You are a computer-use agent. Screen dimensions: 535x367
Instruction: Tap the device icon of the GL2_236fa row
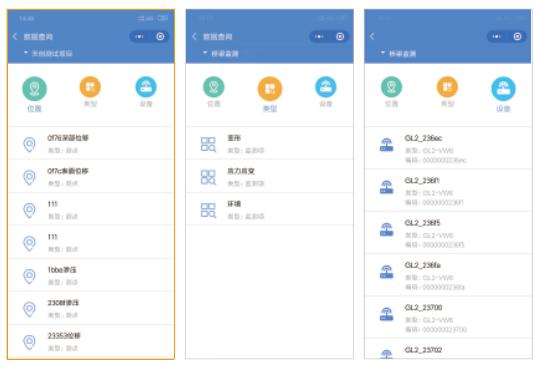(x=387, y=272)
